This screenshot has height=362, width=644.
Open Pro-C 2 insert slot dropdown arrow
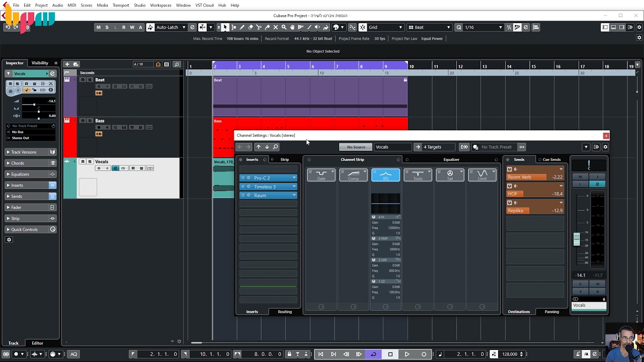[x=294, y=178]
